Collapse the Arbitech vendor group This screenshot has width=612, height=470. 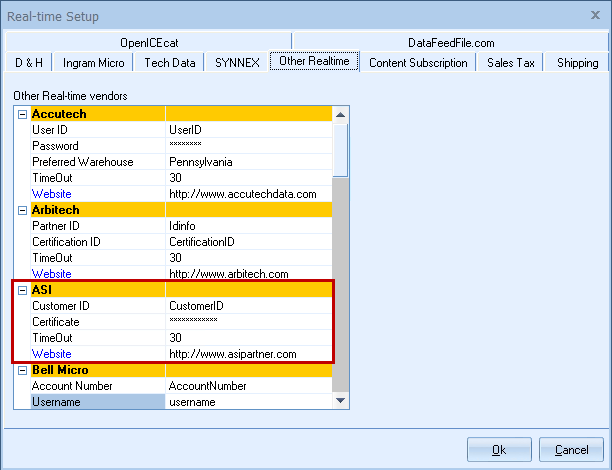coord(22,210)
